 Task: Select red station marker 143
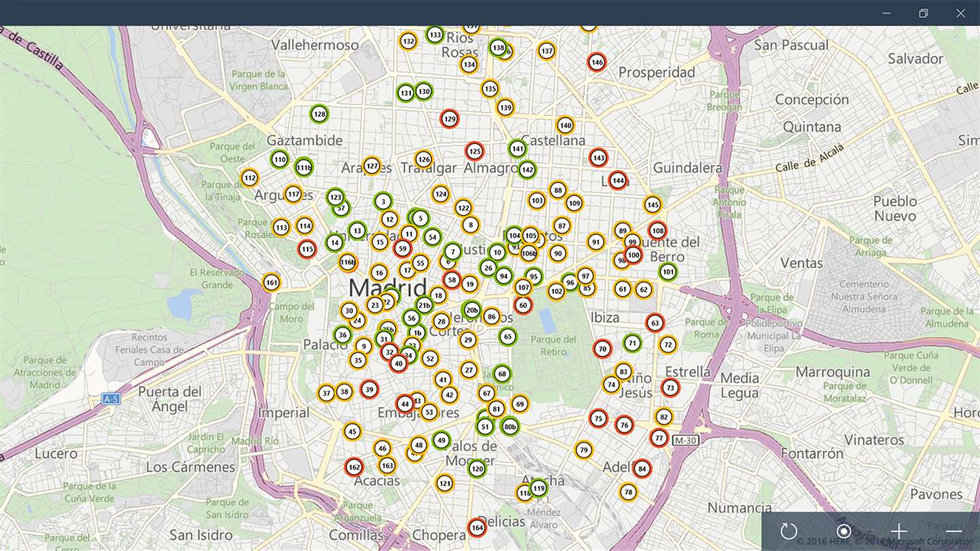coord(598,158)
